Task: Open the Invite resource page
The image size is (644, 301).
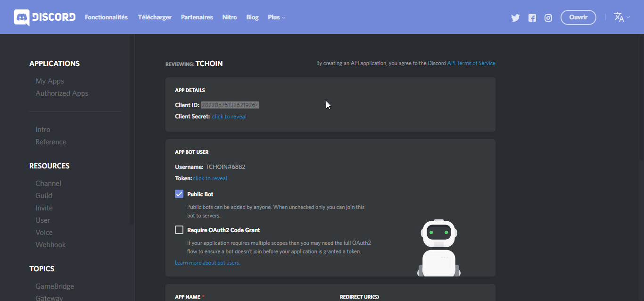Action: point(44,208)
